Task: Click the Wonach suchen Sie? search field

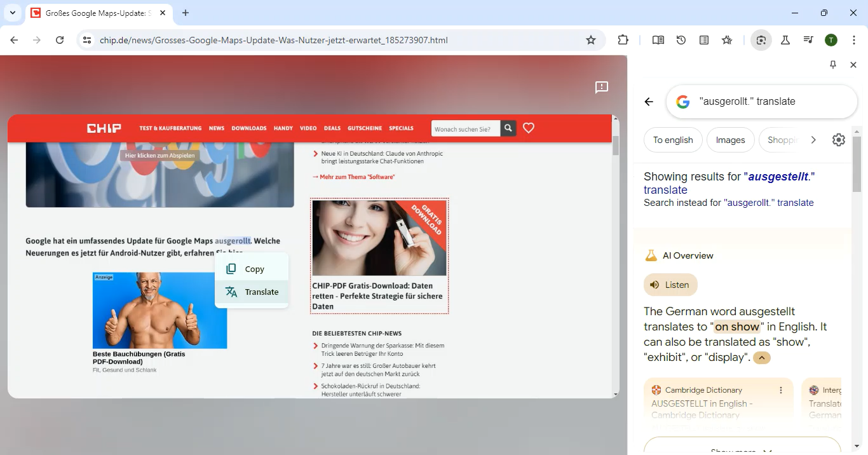Action: 466,128
